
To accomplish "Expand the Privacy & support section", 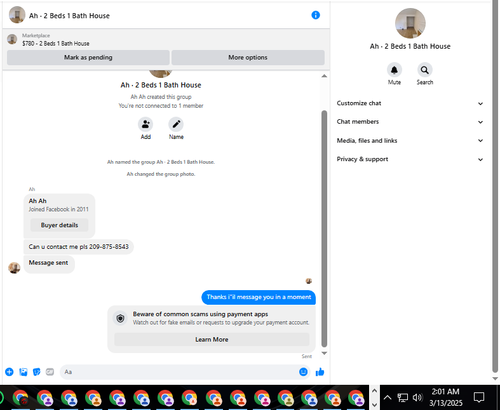I will [x=410, y=159].
